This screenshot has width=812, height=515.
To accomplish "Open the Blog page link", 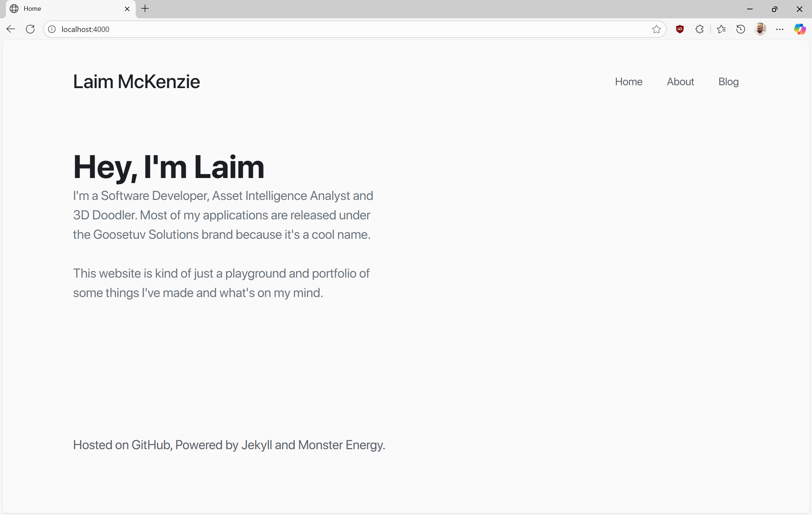I will (728, 82).
